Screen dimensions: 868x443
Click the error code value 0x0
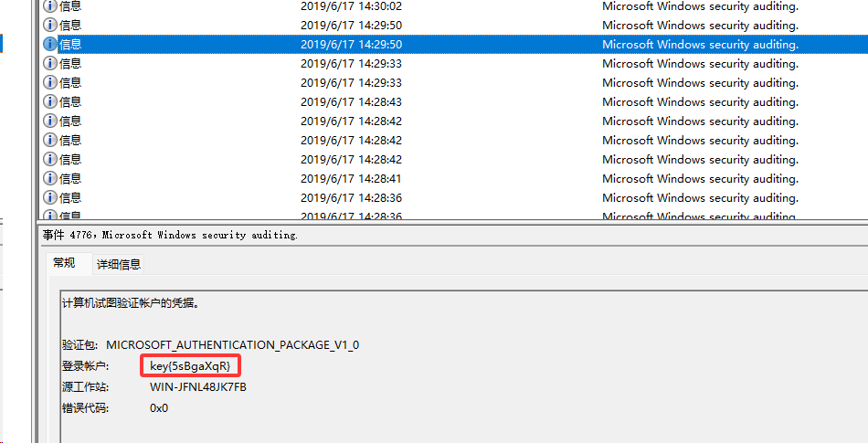point(159,408)
